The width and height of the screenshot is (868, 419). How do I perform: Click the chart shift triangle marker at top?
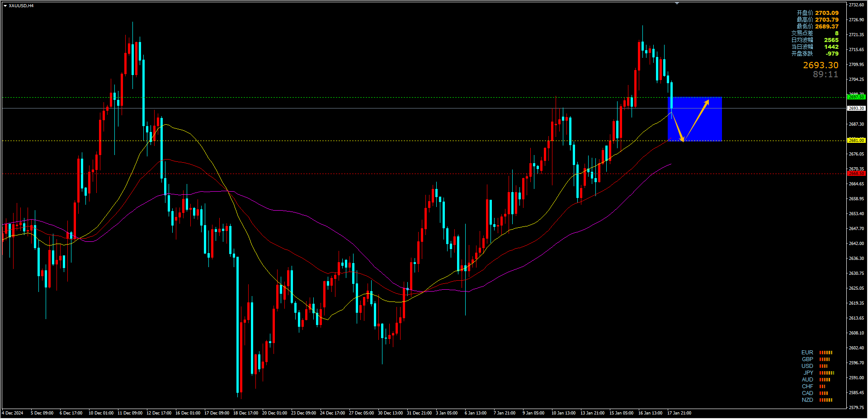(677, 3)
